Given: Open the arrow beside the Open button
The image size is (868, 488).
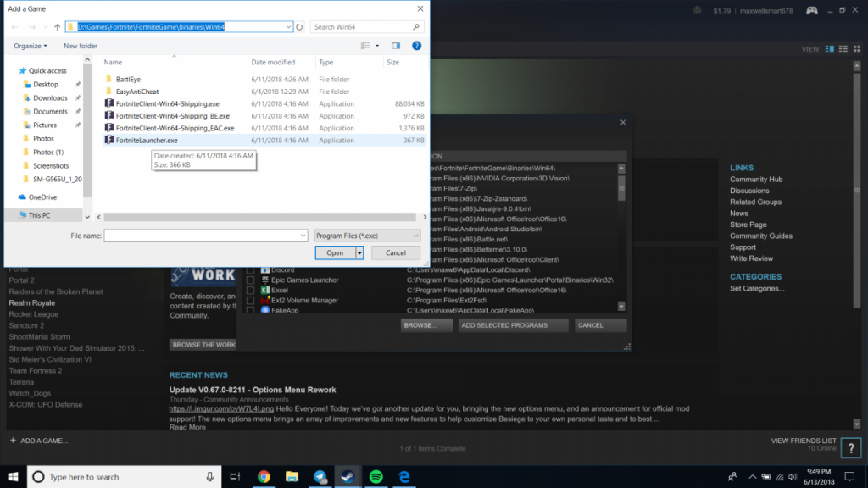Looking at the screenshot, I should click(359, 252).
